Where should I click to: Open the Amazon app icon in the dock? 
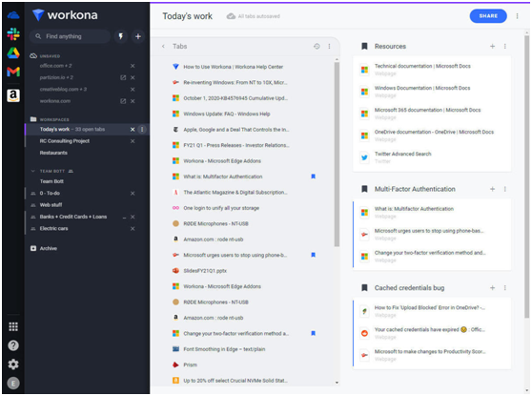13,95
